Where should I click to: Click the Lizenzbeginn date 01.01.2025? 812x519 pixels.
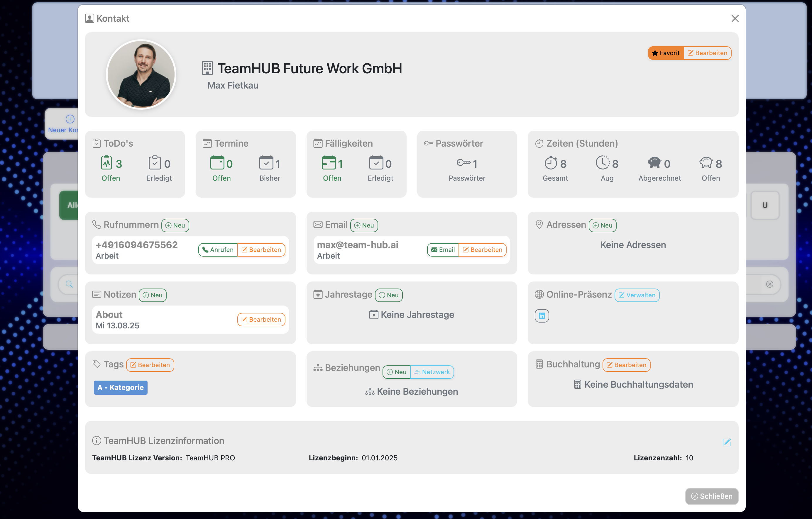coord(379,458)
